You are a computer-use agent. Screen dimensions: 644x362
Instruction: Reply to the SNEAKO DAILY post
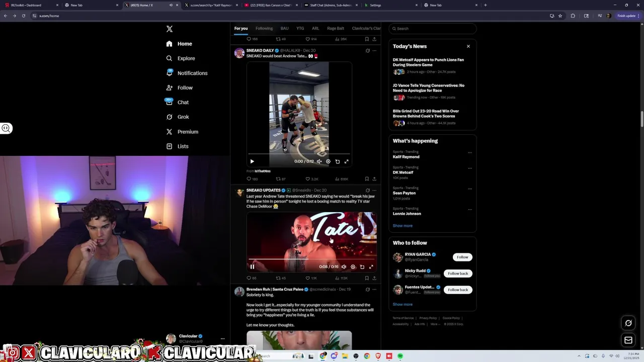[x=252, y=179]
